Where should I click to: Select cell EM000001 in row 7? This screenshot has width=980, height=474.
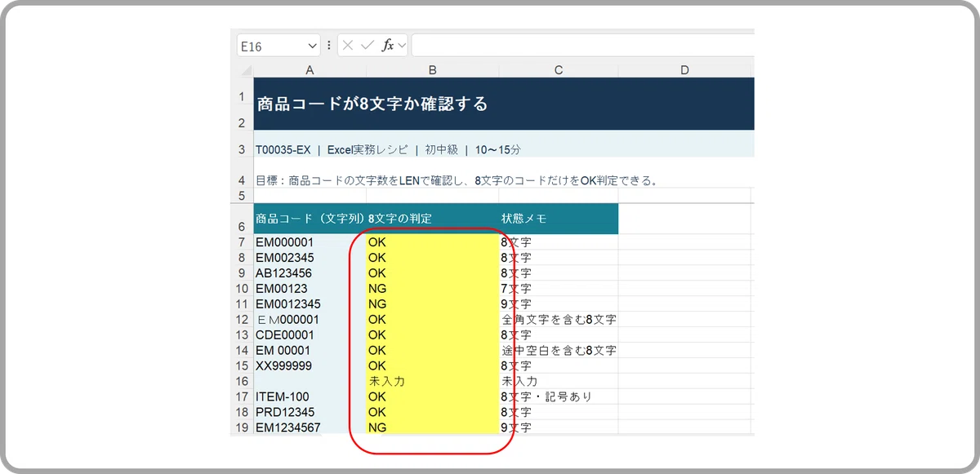[310, 242]
